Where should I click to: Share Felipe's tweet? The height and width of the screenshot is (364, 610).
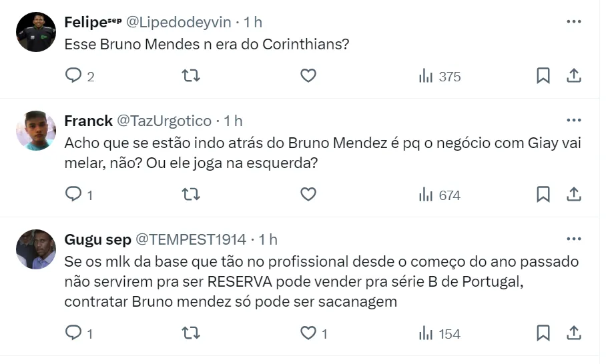573,76
